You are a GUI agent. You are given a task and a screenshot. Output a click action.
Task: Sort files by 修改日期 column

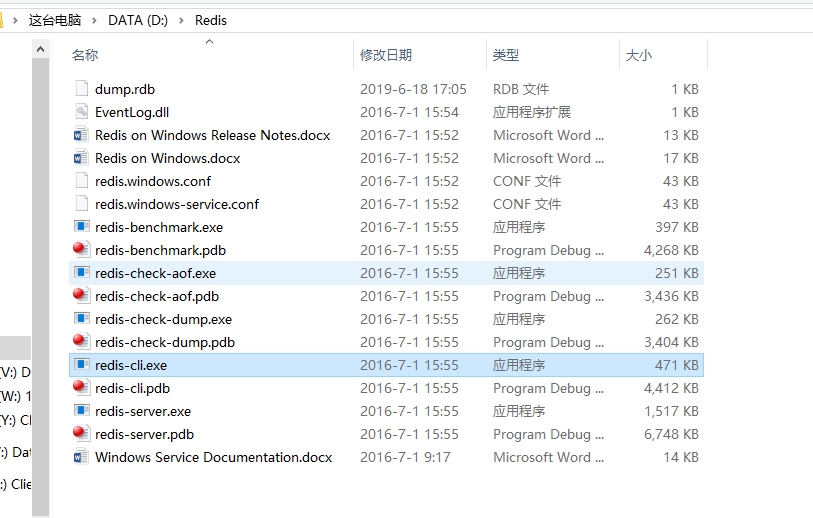[x=386, y=55]
